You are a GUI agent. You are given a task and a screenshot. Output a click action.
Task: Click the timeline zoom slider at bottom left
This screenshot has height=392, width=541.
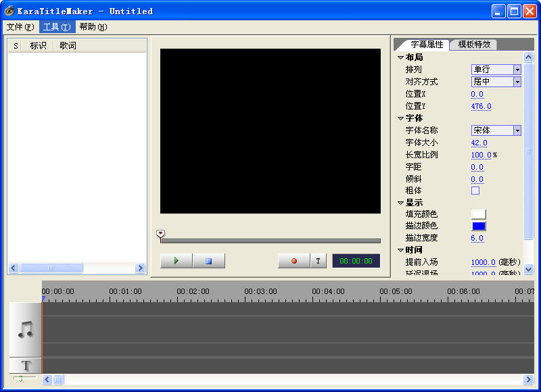click(21, 378)
